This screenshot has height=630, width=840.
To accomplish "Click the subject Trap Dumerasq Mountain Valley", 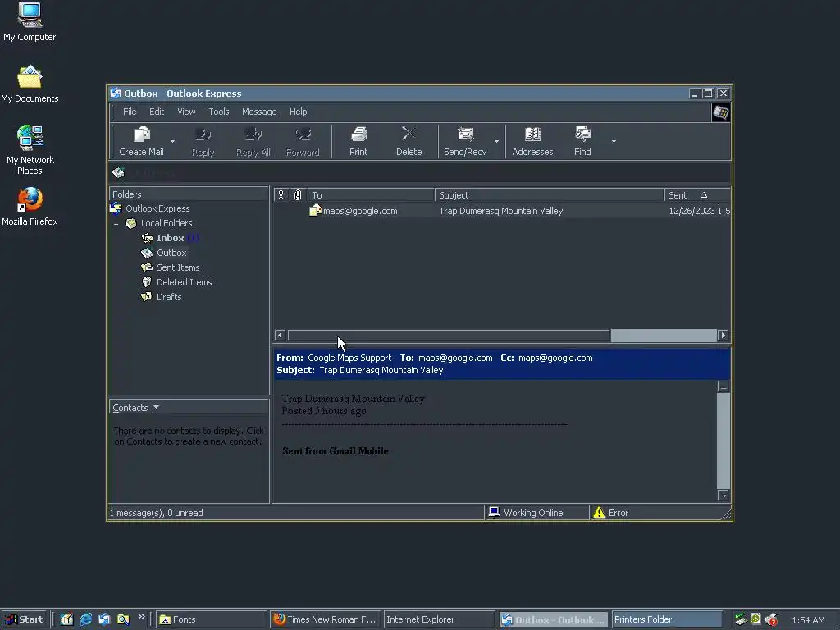I will click(x=501, y=211).
